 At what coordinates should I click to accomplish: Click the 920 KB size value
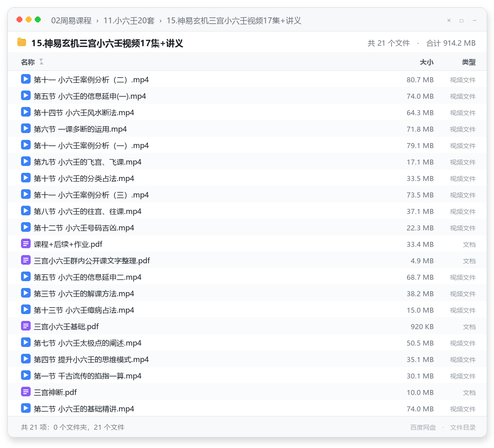click(x=422, y=326)
